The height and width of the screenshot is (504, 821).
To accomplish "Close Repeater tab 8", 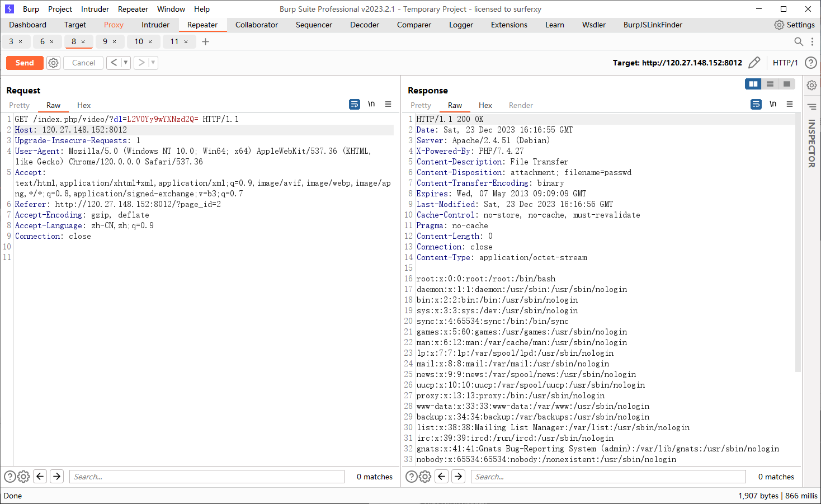I will coord(83,42).
